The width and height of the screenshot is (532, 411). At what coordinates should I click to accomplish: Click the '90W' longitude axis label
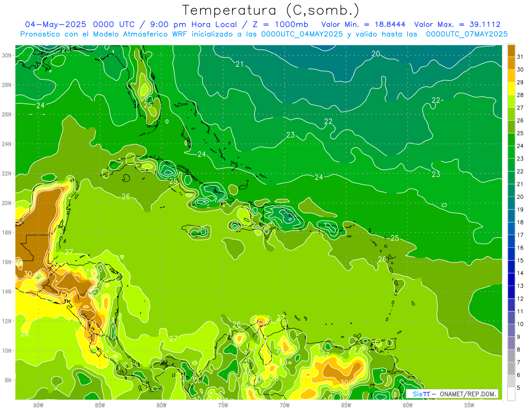coord(38,405)
